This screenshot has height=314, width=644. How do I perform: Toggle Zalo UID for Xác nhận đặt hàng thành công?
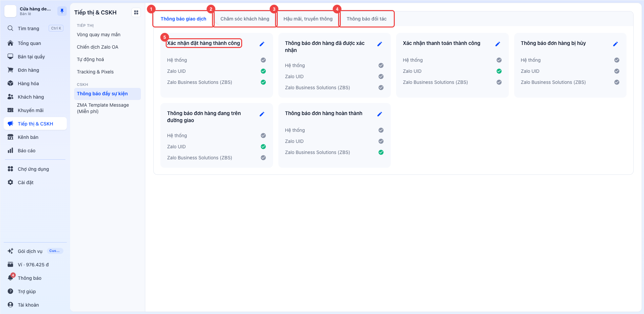263,71
